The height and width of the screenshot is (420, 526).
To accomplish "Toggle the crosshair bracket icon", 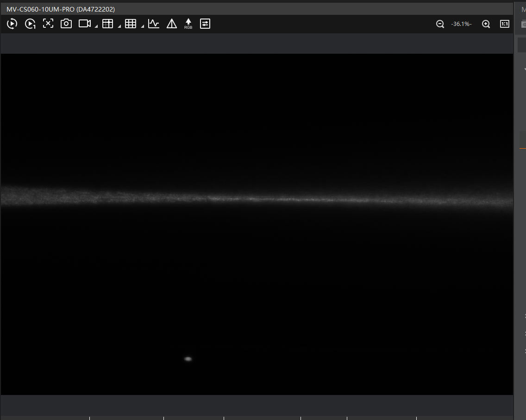I will [x=48, y=24].
